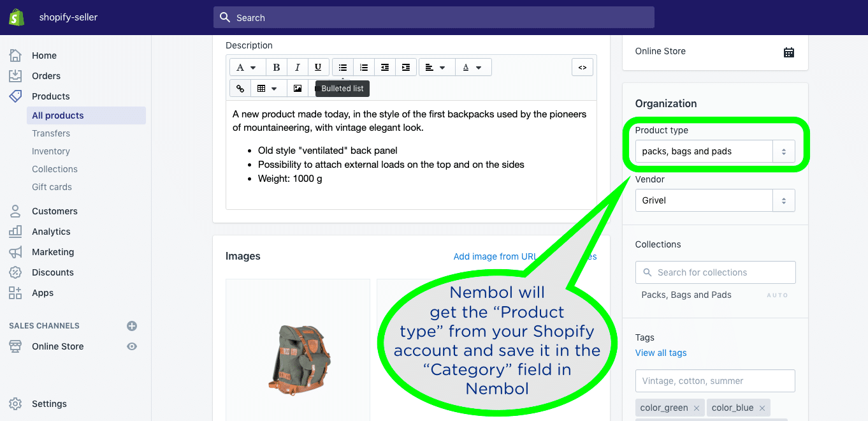Open the text alignment dropdown
This screenshot has width=868, height=421.
coord(436,68)
